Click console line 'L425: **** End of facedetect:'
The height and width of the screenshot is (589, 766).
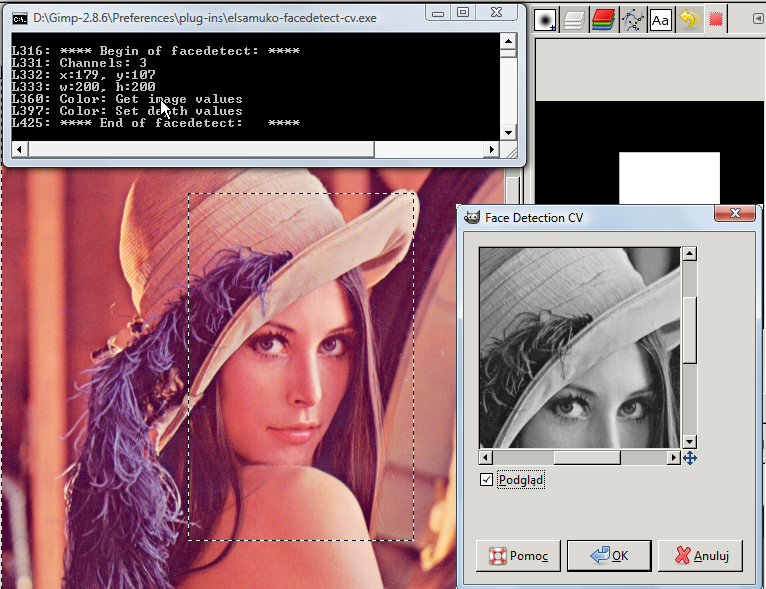click(156, 123)
